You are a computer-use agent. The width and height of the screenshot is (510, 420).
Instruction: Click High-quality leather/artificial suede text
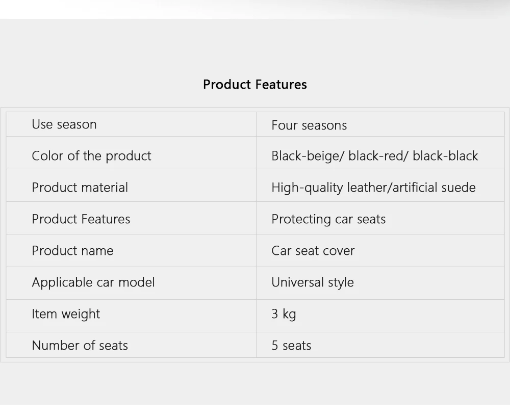pos(373,188)
